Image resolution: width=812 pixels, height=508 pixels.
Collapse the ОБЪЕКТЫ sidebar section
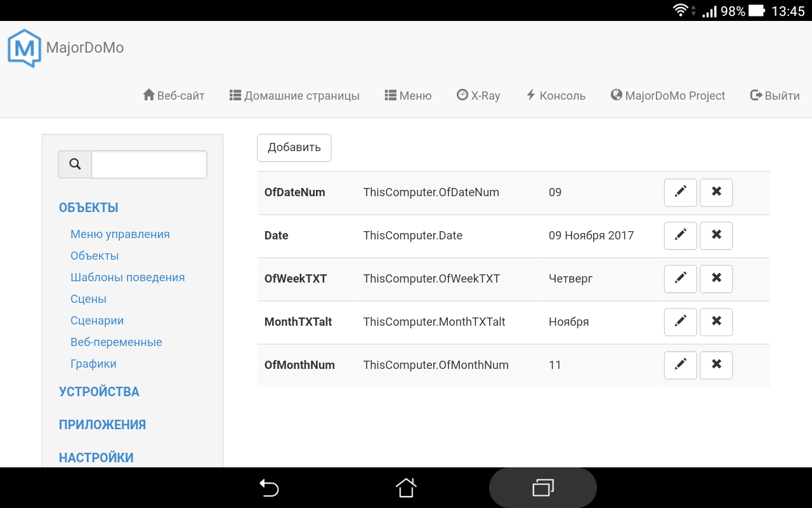(88, 208)
